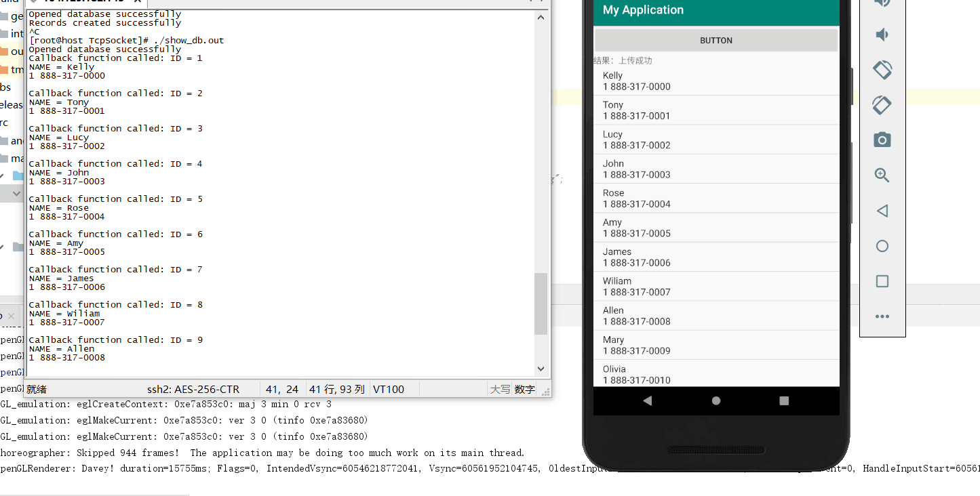The width and height of the screenshot is (980, 496).
Task: Select the orange 'tm' folder in project tree
Action: click(x=12, y=70)
